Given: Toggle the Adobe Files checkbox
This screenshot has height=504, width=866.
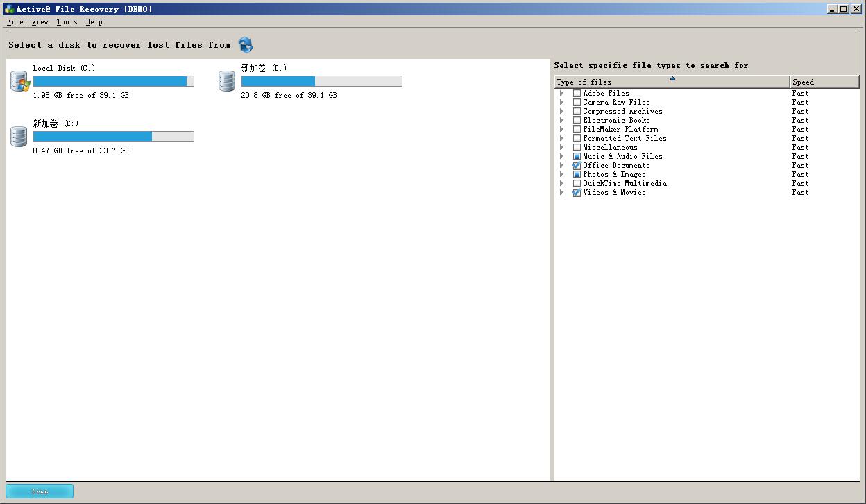Looking at the screenshot, I should coord(577,94).
